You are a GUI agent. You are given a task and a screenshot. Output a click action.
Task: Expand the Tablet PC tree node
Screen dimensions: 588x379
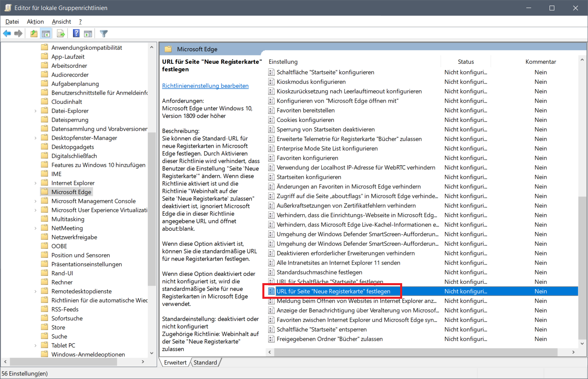(35, 345)
